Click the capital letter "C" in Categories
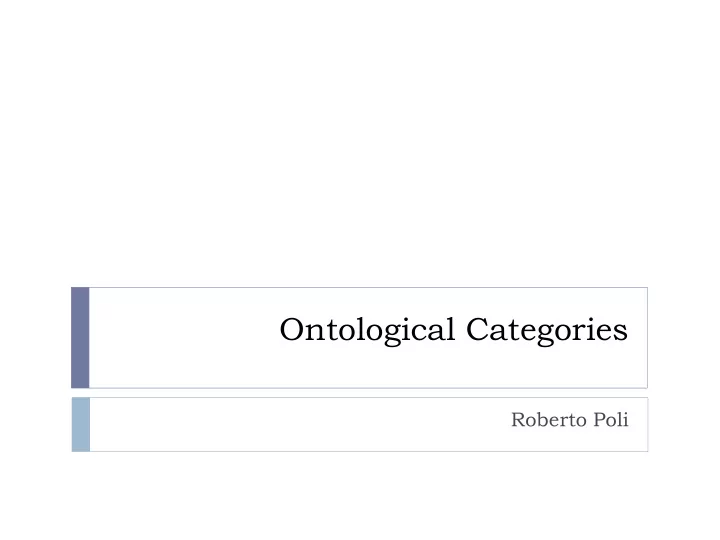Image resolution: width=720 pixels, height=540 pixels. [x=477, y=329]
